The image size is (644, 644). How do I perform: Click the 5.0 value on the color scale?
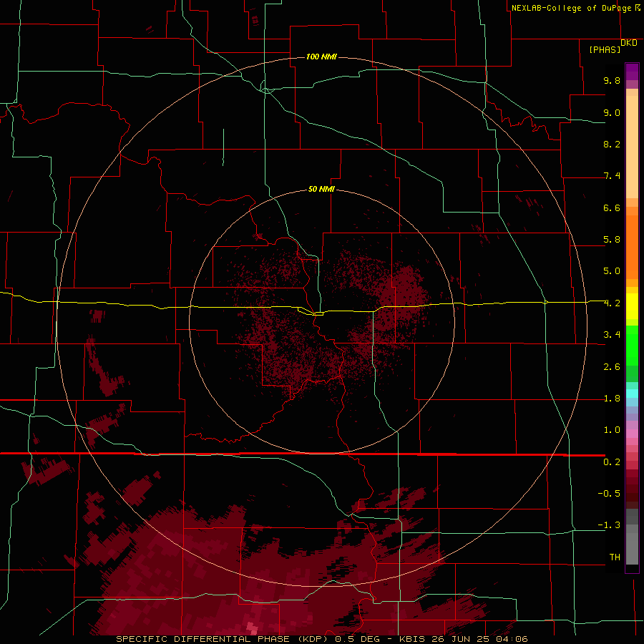(x=612, y=271)
